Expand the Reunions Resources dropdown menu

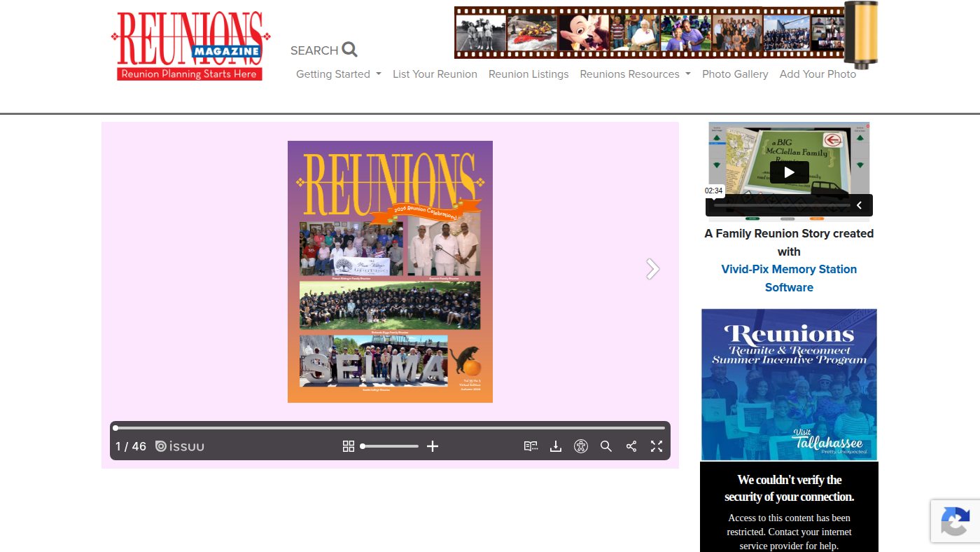point(635,74)
